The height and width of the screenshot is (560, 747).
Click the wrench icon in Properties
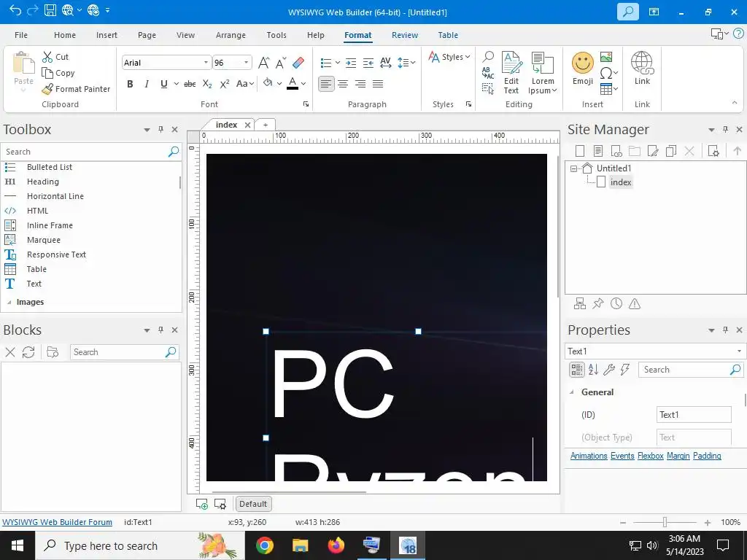point(609,370)
